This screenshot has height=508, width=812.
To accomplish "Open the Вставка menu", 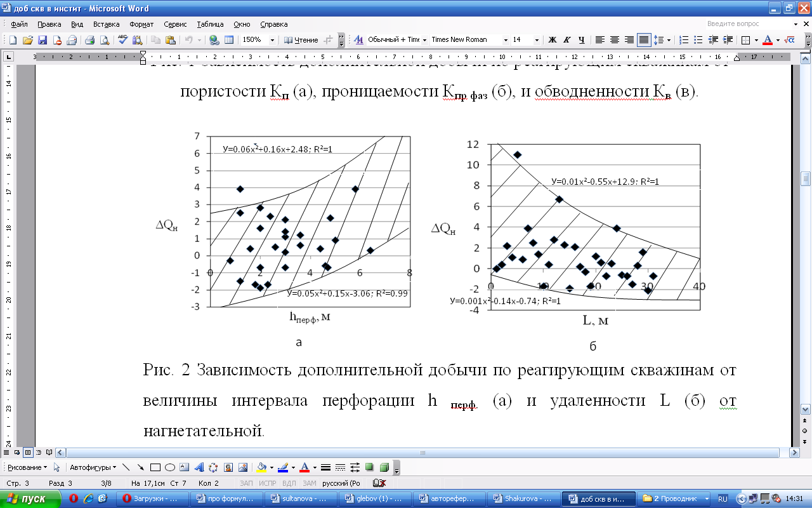I will point(106,24).
